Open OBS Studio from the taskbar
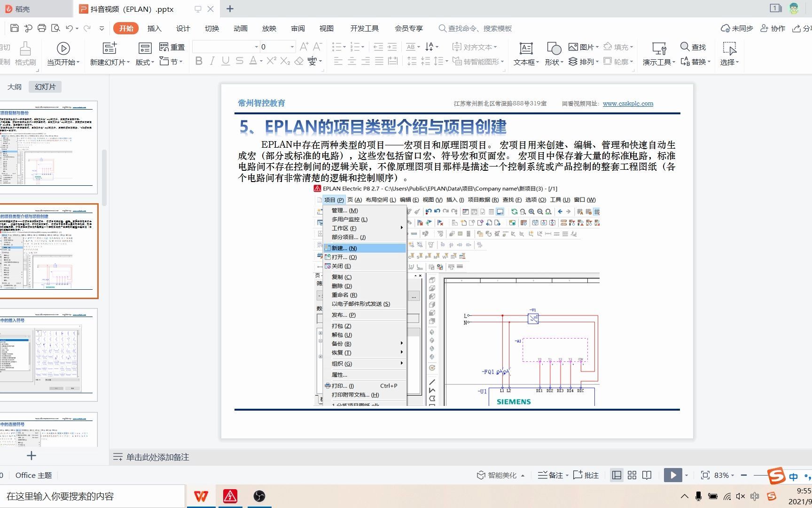The height and width of the screenshot is (508, 812). coord(259,496)
